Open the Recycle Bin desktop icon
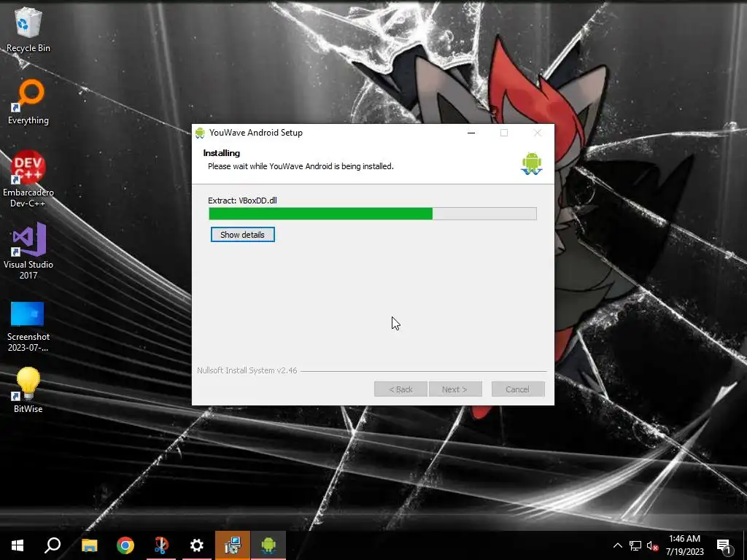The image size is (747, 560). coord(28,29)
